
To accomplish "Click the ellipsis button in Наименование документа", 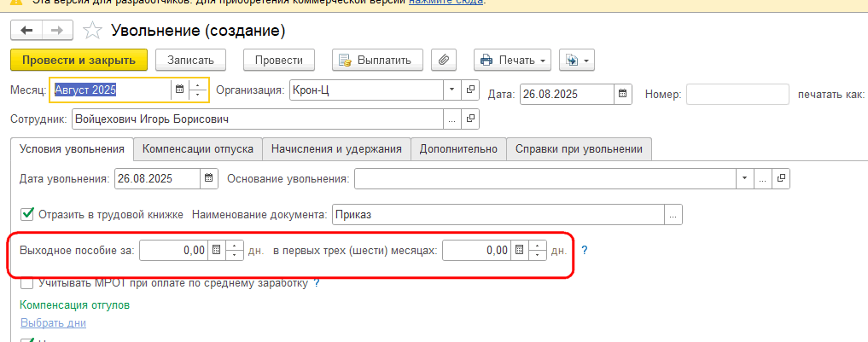I will (673, 215).
